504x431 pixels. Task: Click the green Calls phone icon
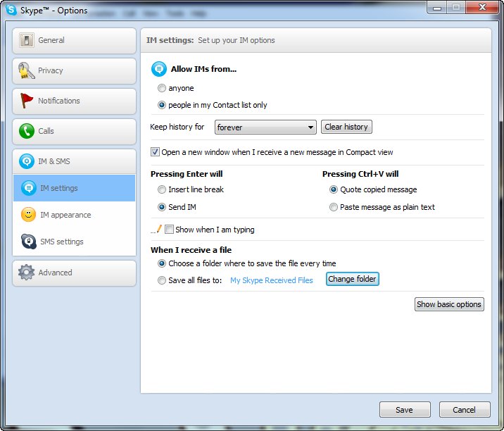27,132
